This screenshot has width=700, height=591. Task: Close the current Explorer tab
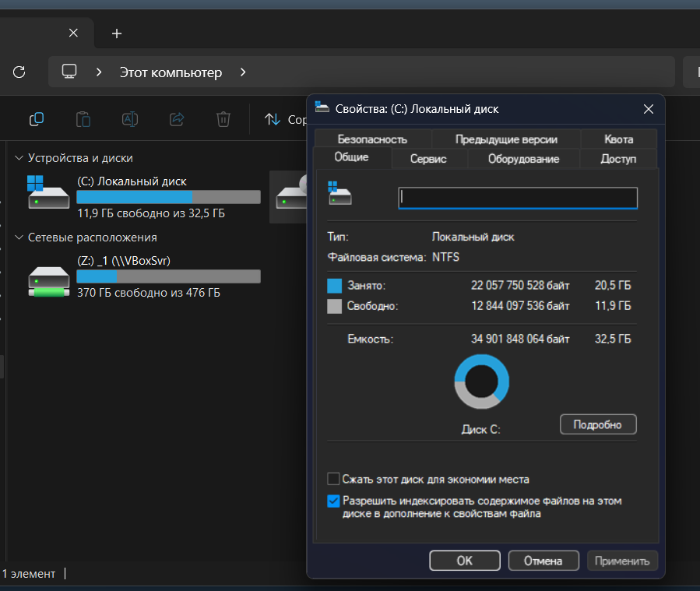(73, 33)
